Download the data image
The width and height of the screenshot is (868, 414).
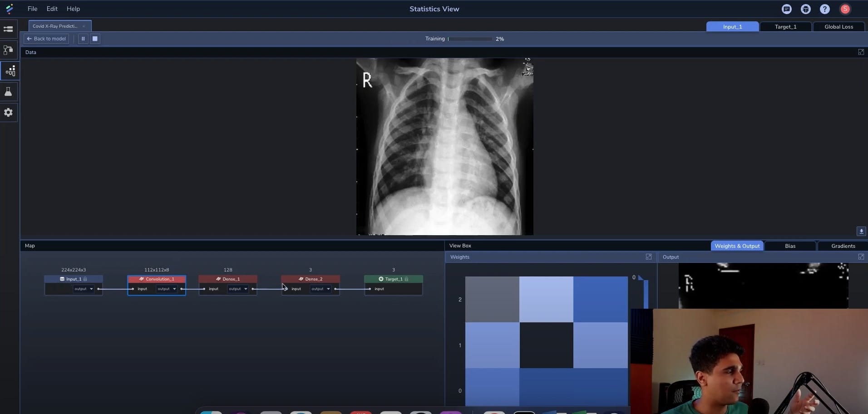coord(861,232)
